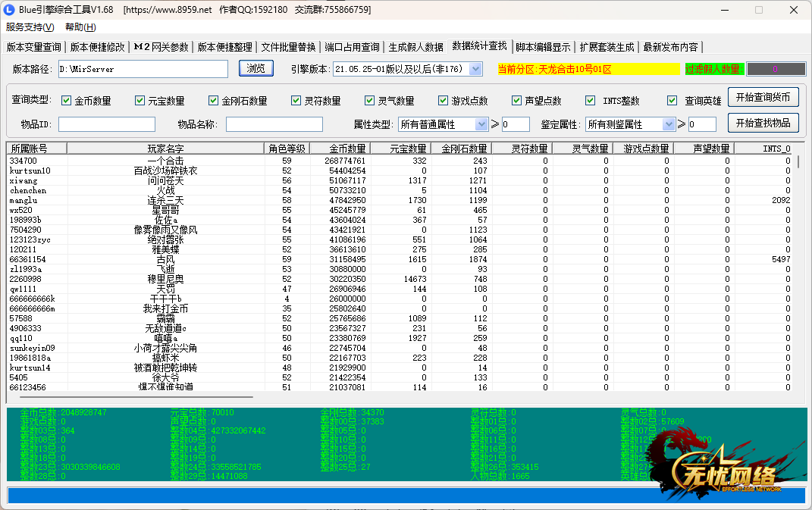This screenshot has height=510, width=812.
Task: Open the 服务支持 menu
Action: pyautogui.click(x=30, y=27)
